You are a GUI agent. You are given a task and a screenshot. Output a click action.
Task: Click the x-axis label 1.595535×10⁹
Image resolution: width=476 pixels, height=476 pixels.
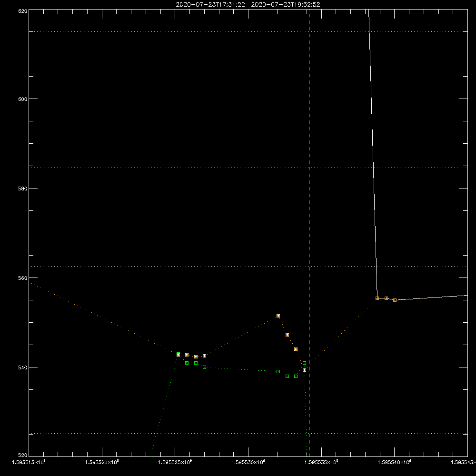tap(321, 462)
